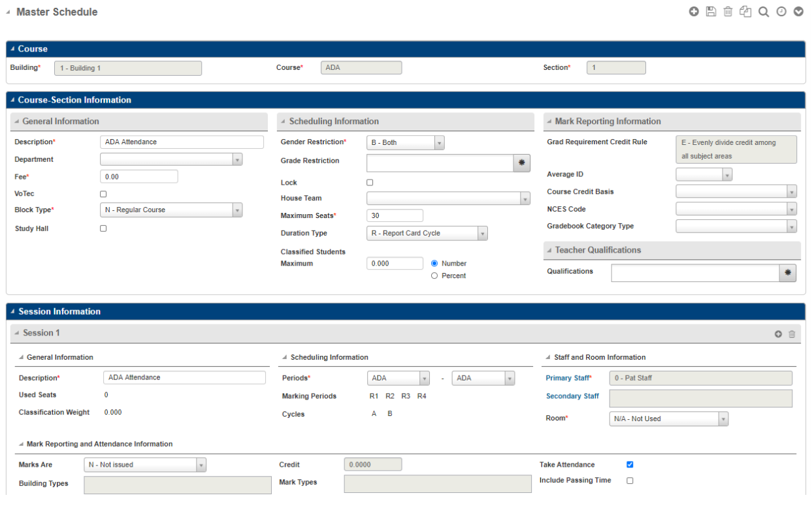The height and width of the screenshot is (506, 812).
Task: Click the Primary Staff link
Action: click(568, 378)
